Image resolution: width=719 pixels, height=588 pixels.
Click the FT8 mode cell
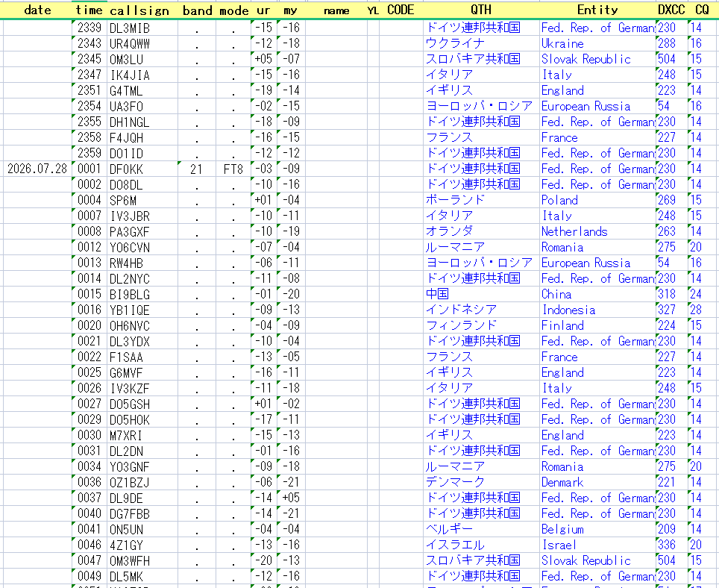coord(233,169)
